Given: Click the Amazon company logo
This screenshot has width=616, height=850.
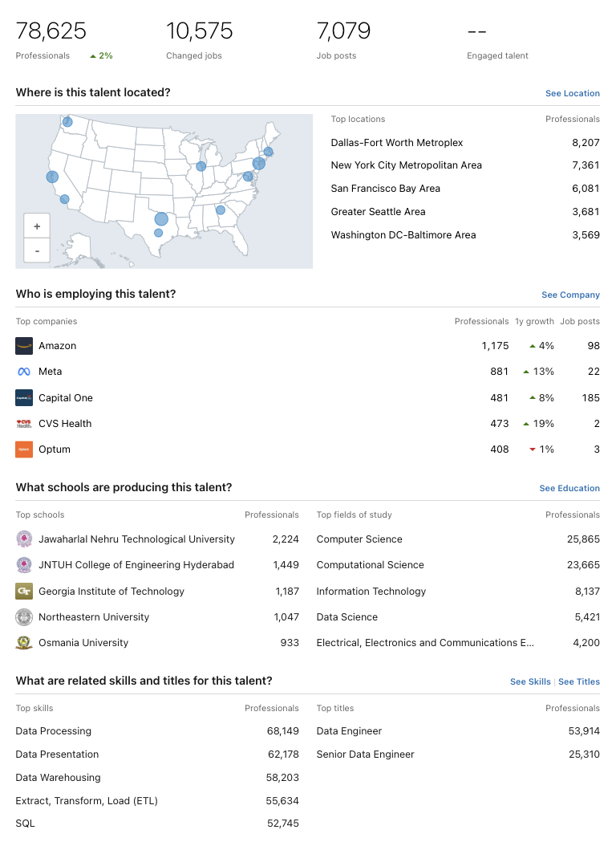Looking at the screenshot, I should click(24, 346).
